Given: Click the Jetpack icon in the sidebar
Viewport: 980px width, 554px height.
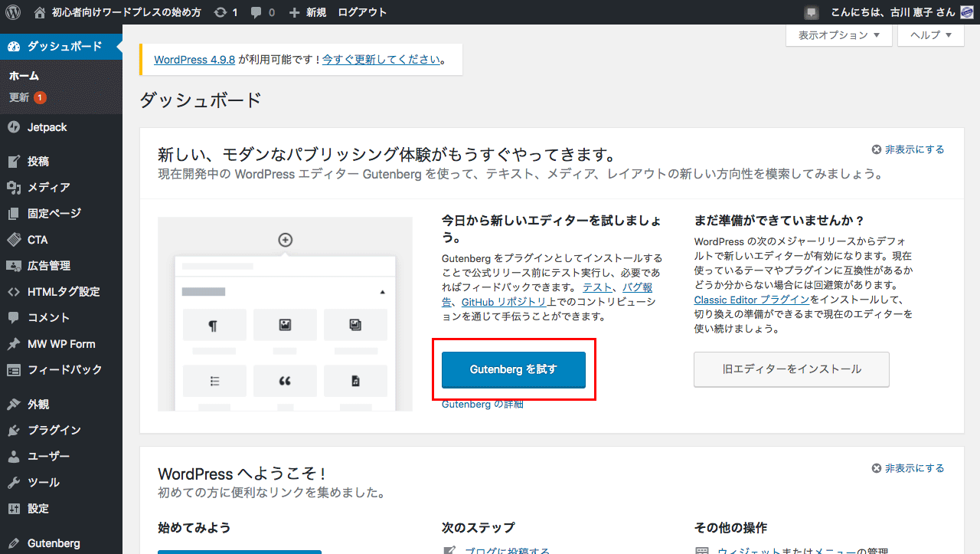Looking at the screenshot, I should click(x=14, y=127).
